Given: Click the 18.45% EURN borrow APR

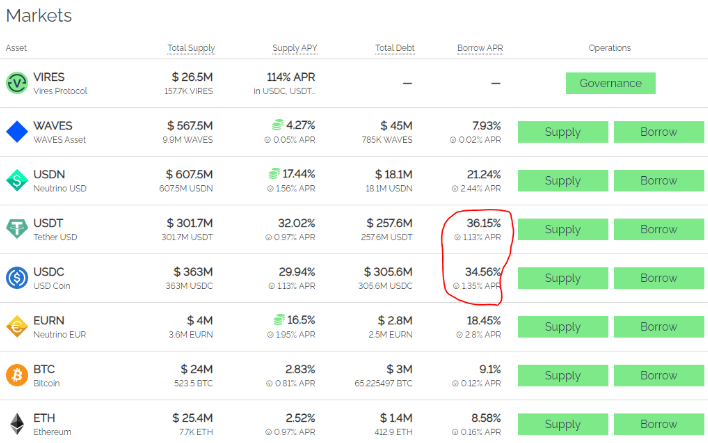Looking at the screenshot, I should (x=484, y=321).
